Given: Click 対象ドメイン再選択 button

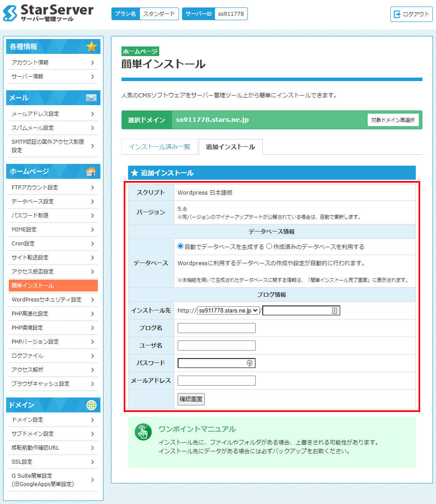Looking at the screenshot, I should click(x=393, y=120).
